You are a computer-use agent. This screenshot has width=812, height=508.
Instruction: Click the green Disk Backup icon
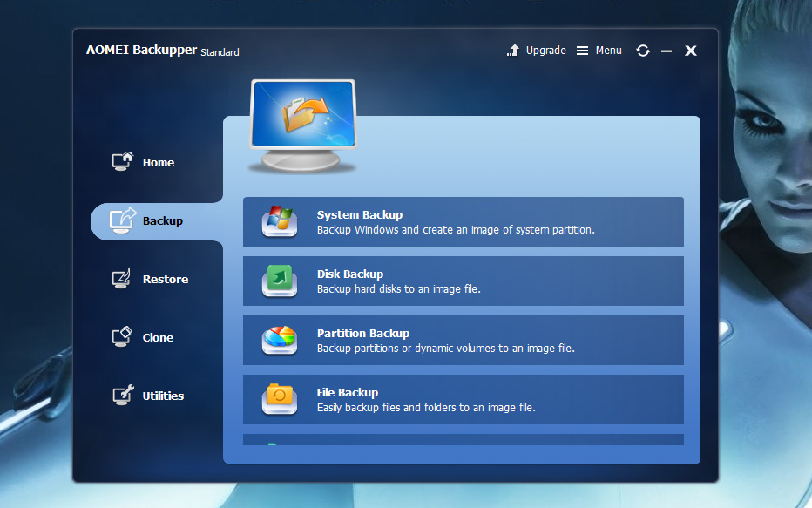click(279, 281)
